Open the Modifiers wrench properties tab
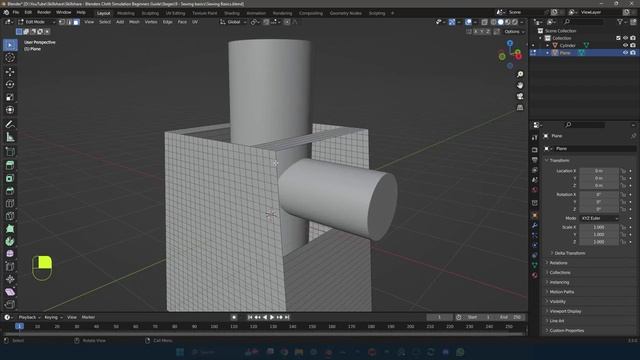This screenshot has width=640, height=360. click(535, 225)
